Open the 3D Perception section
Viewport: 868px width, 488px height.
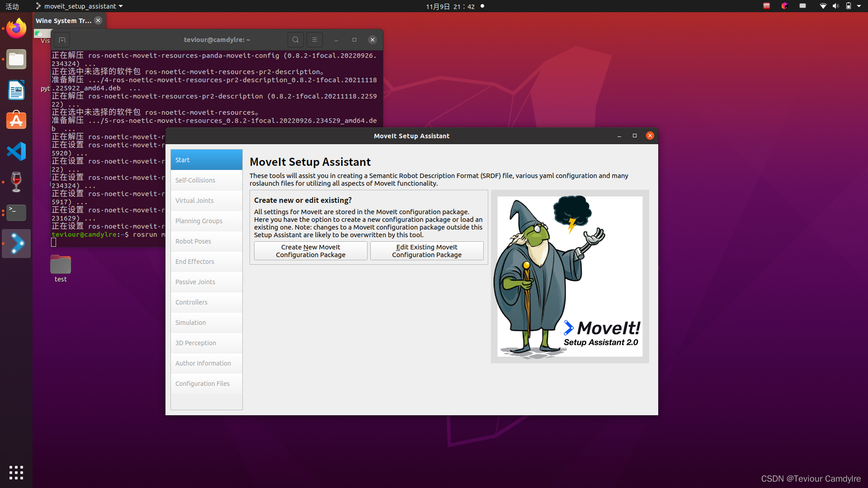click(x=207, y=343)
